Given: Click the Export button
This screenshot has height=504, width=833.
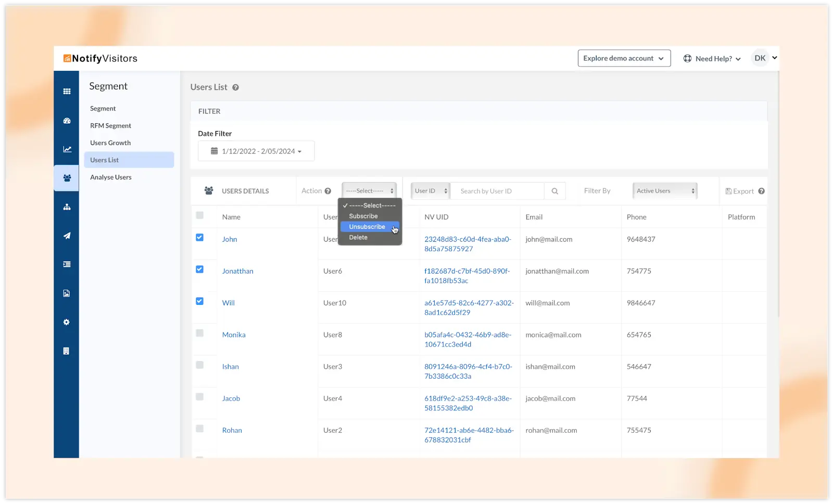Looking at the screenshot, I should [x=739, y=191].
